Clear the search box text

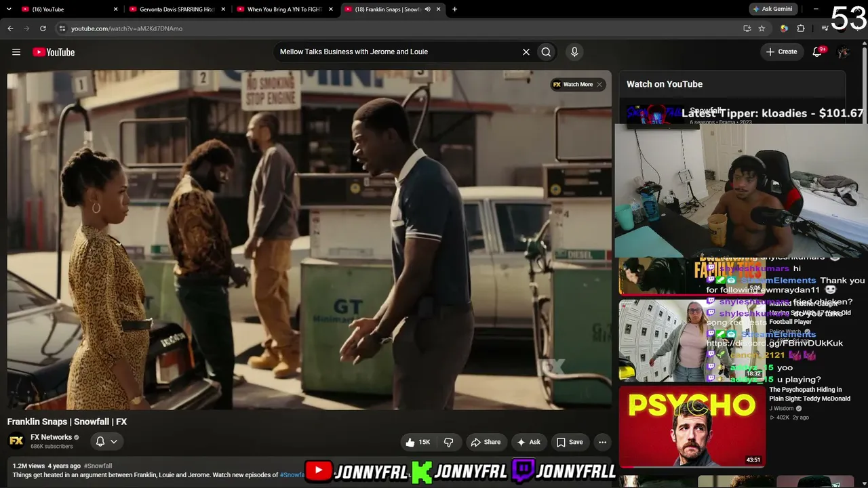click(526, 52)
